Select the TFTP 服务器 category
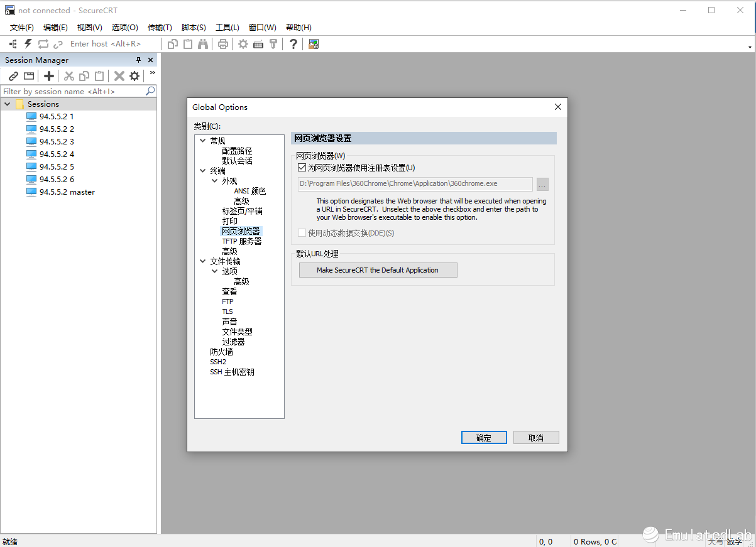The width and height of the screenshot is (756, 547). coord(242,241)
